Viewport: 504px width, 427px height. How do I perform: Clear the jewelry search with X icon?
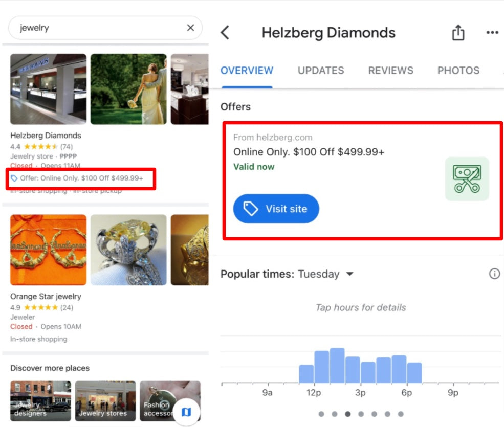click(x=190, y=28)
